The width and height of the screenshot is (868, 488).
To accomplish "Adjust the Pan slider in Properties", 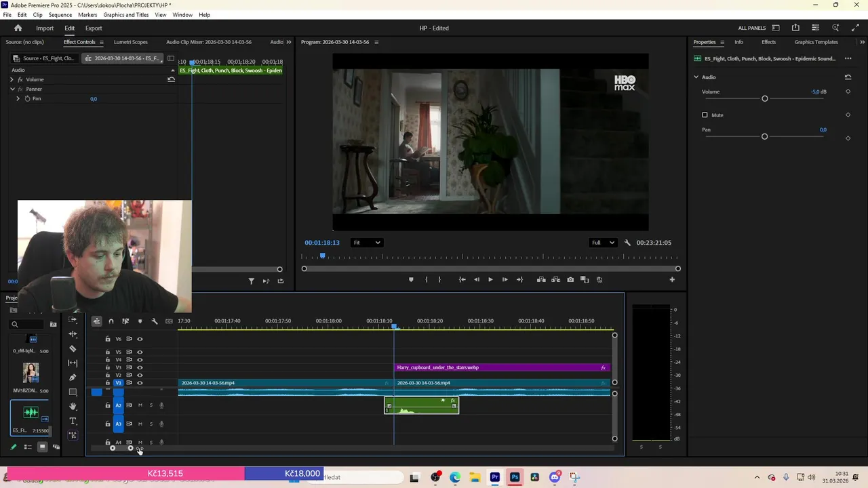I will 764,137.
